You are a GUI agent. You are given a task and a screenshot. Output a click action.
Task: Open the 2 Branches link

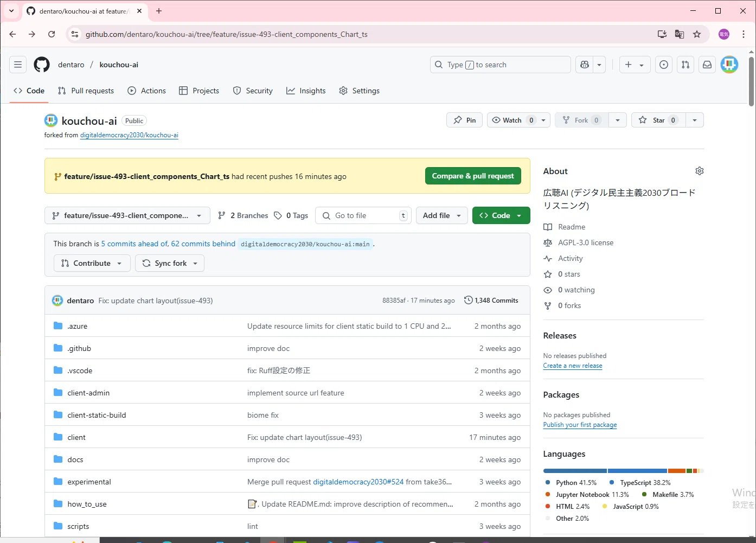pyautogui.click(x=243, y=215)
